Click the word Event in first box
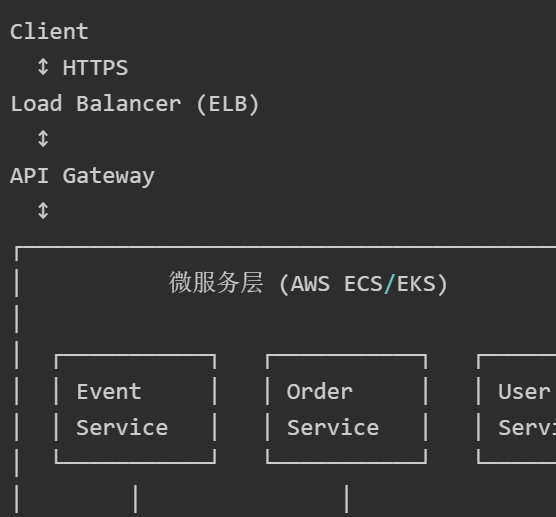The height and width of the screenshot is (517, 556). point(109,391)
